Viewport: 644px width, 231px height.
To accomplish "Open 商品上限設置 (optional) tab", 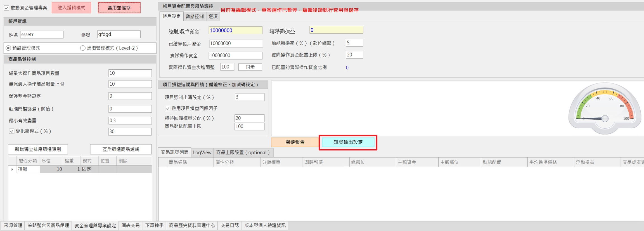I will tap(243, 152).
